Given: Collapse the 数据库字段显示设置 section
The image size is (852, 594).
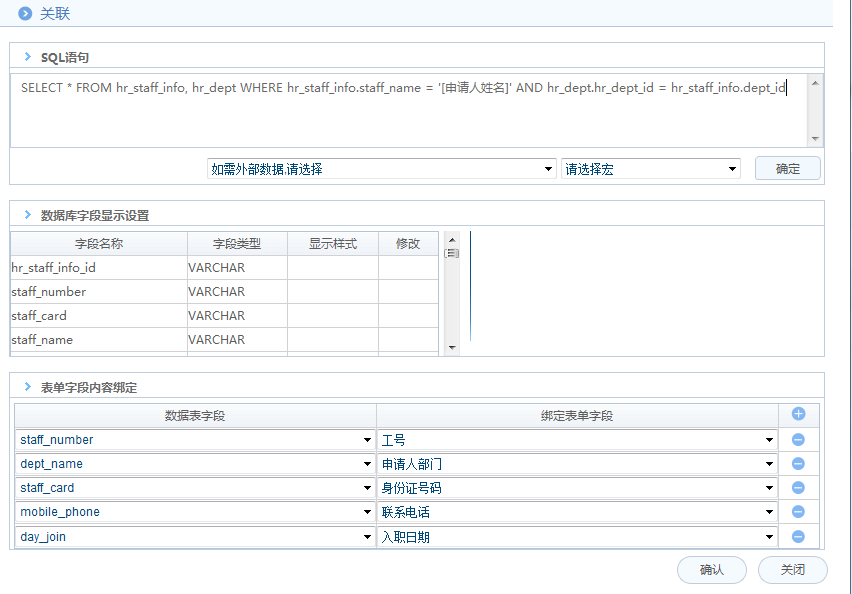Looking at the screenshot, I should (x=28, y=214).
